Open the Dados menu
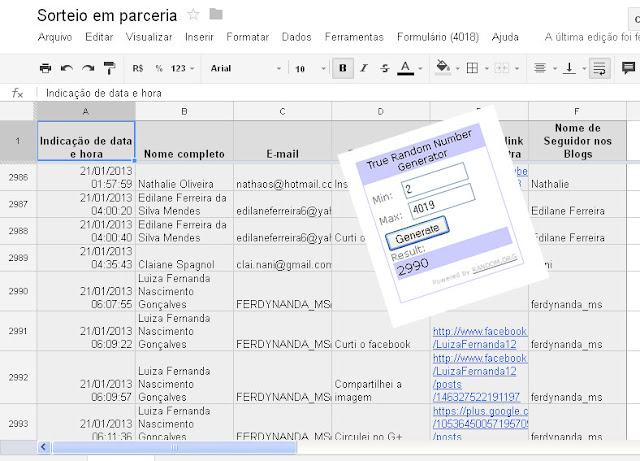Screen dimensions: 640x461 [x=296, y=37]
